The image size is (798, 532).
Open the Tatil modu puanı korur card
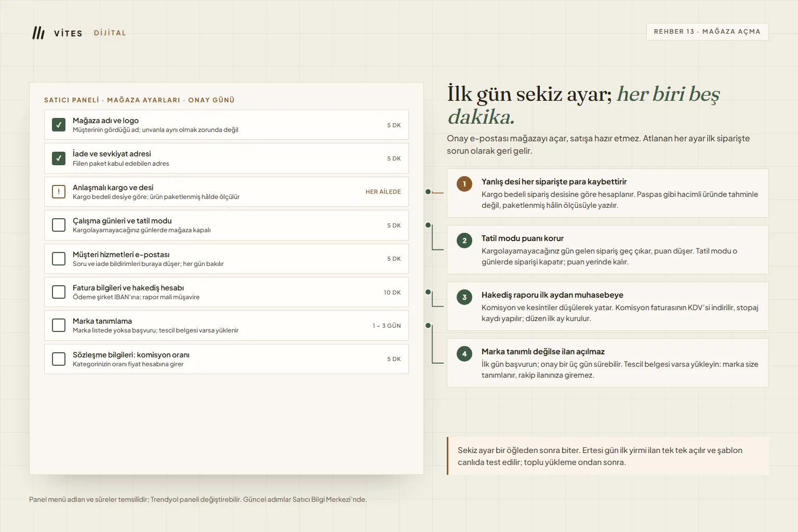607,249
